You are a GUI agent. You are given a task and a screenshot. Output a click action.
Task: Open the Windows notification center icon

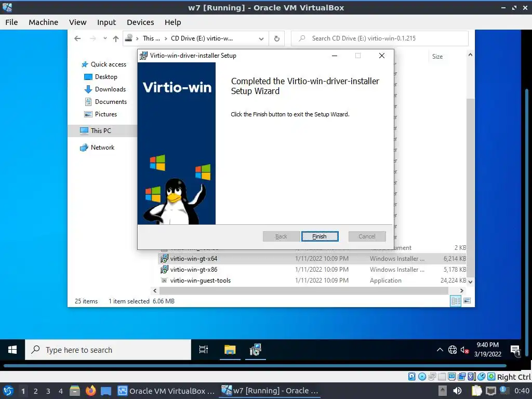click(515, 350)
